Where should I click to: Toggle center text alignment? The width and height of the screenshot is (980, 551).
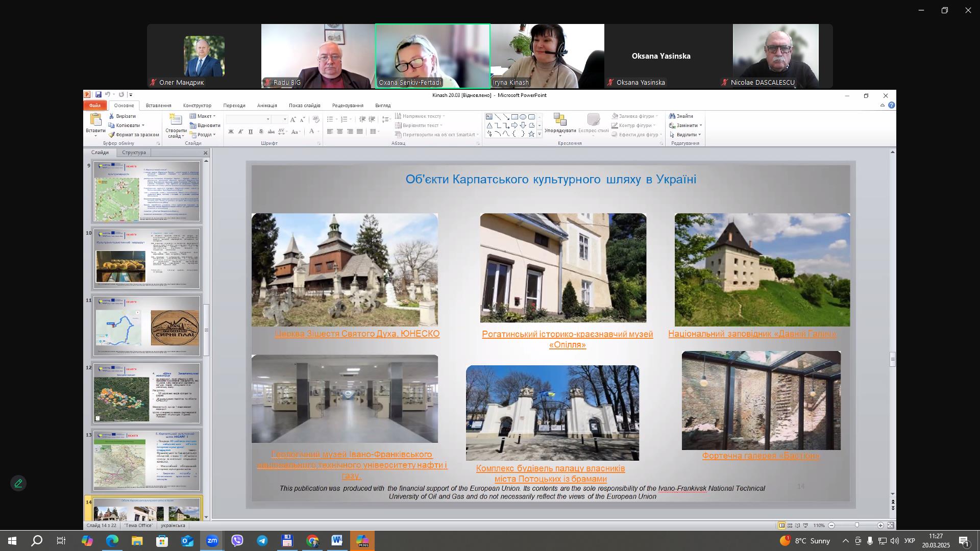coord(340,132)
